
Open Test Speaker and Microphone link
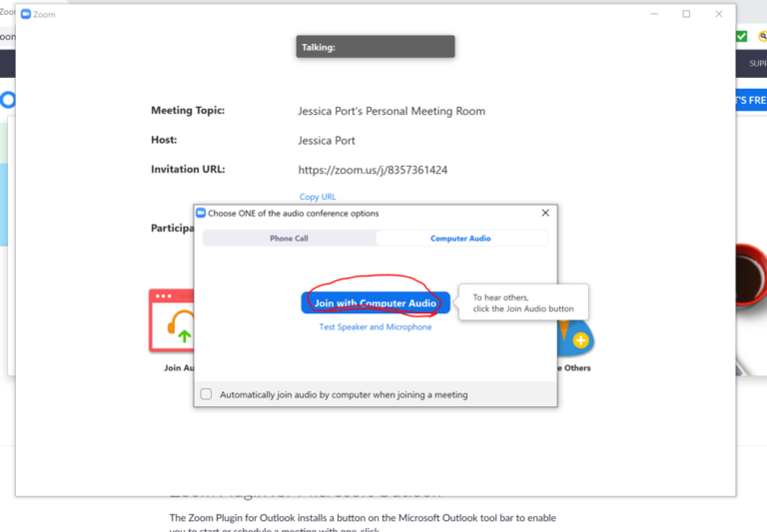point(376,326)
